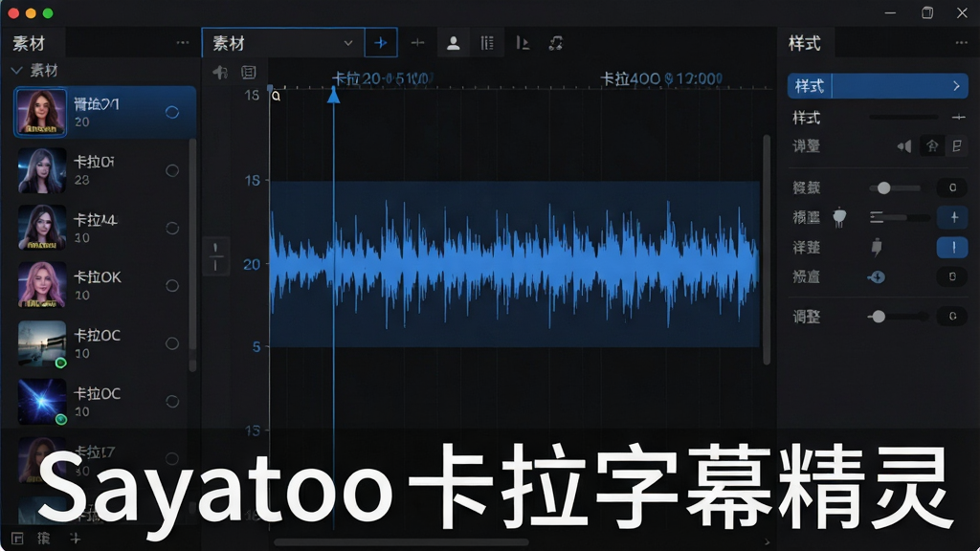This screenshot has height=551, width=980.
Task: Click the value field beside round blue icon
Action: (952, 276)
